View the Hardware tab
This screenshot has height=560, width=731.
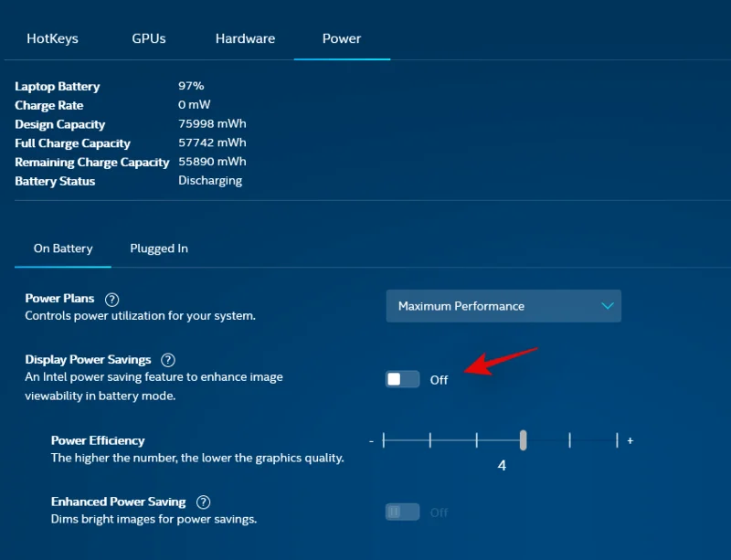click(245, 38)
